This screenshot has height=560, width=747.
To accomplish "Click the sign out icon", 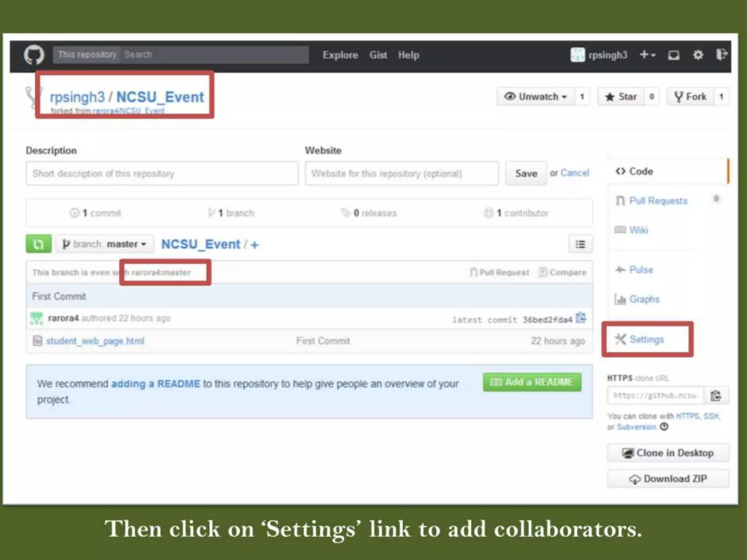I will click(x=721, y=55).
